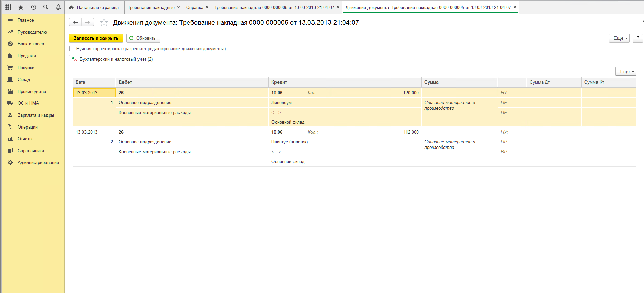Viewport: 644px width, 293px height.
Task: Switch to Требование-накладная 0000-000005 document tab
Action: tap(274, 7)
